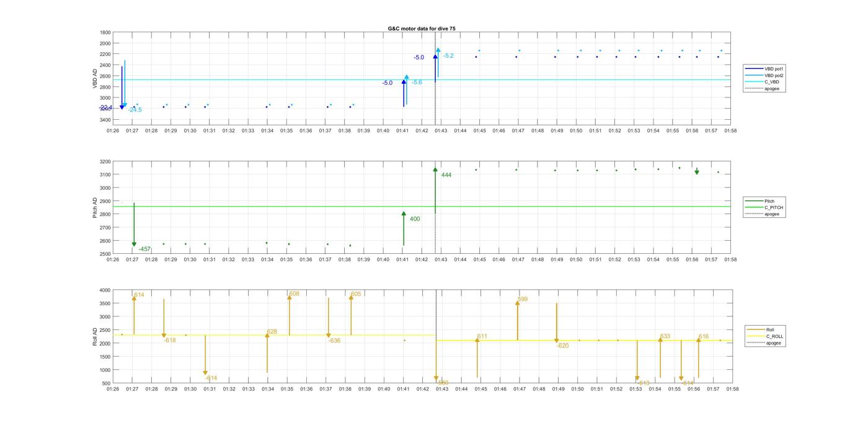Screen dimensions: 868x430
Task: Click the title "G&C motor data for dive 75"
Action: coord(422,29)
